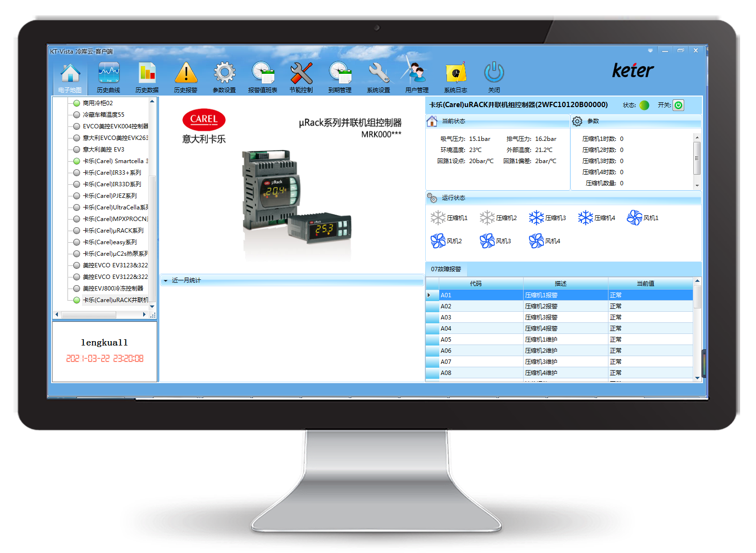Screen dimensions: 756x553
Task: Open 节能控制 energy-saving control
Action: (x=301, y=77)
